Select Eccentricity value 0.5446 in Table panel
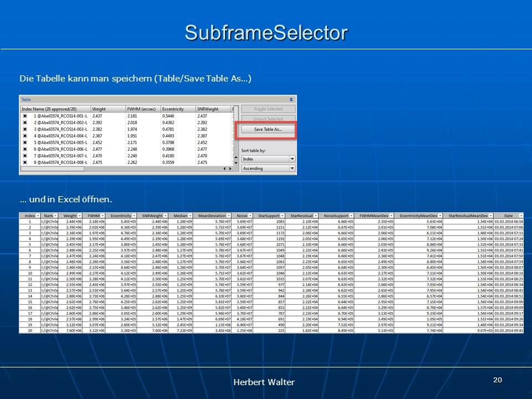The image size is (532, 399). [168, 116]
